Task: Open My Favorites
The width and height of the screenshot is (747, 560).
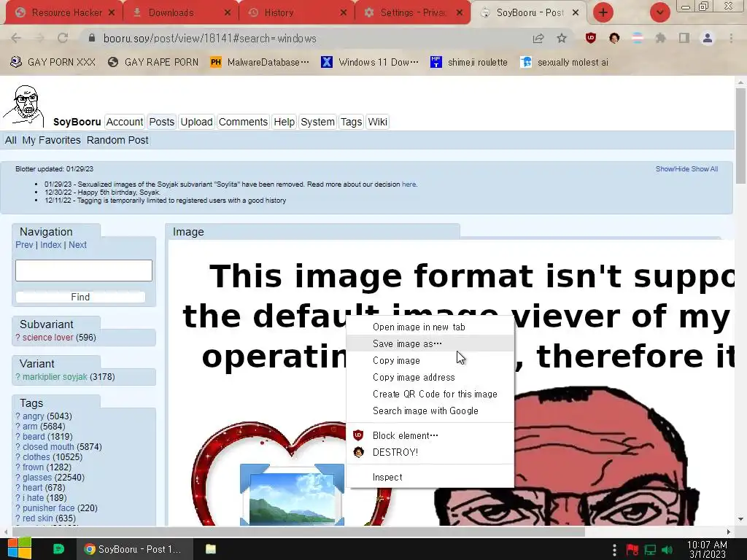Action: pos(51,141)
